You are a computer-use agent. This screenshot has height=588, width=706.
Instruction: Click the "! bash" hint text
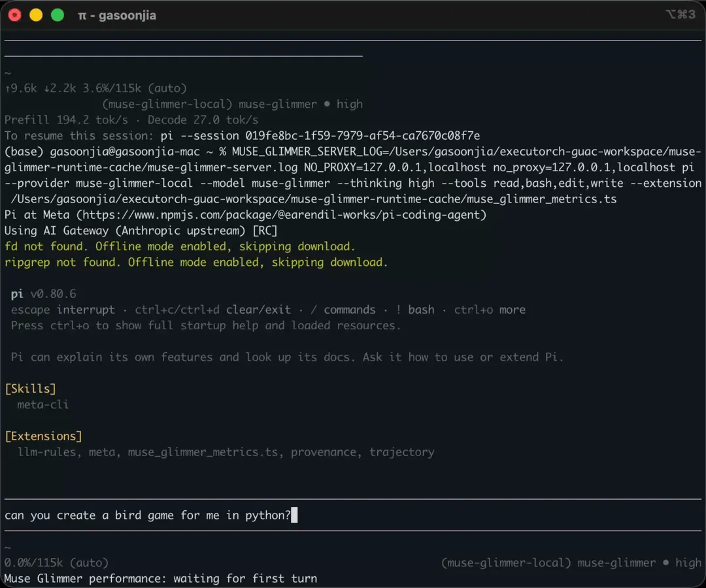[415, 310]
